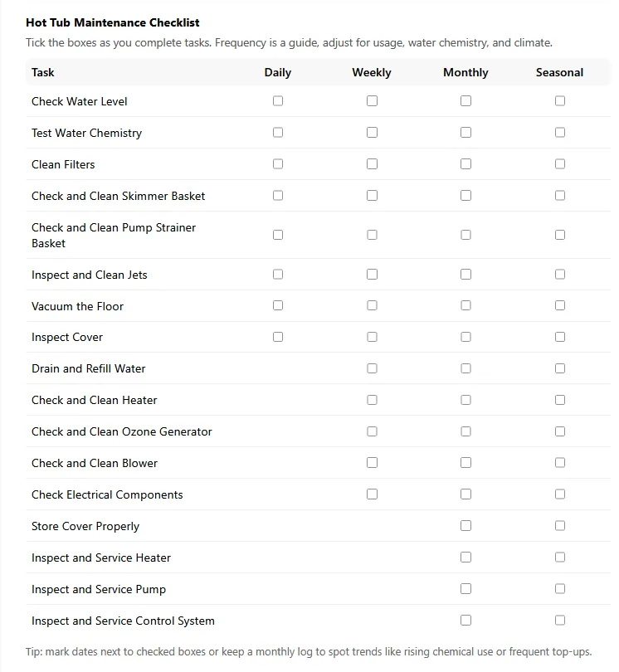619x672 pixels.
Task: Click the Hot Tub Maintenance Checklist title
Action: [113, 23]
